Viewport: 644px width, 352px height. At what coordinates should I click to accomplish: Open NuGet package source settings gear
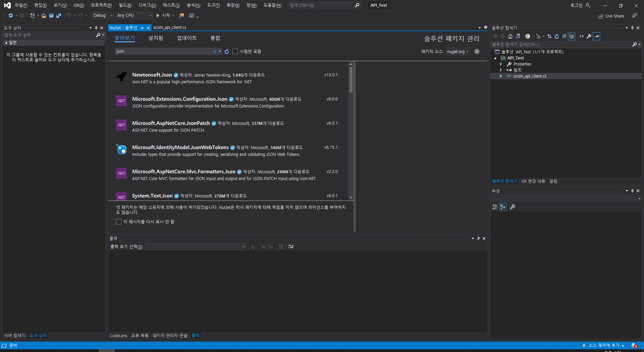pyautogui.click(x=477, y=51)
